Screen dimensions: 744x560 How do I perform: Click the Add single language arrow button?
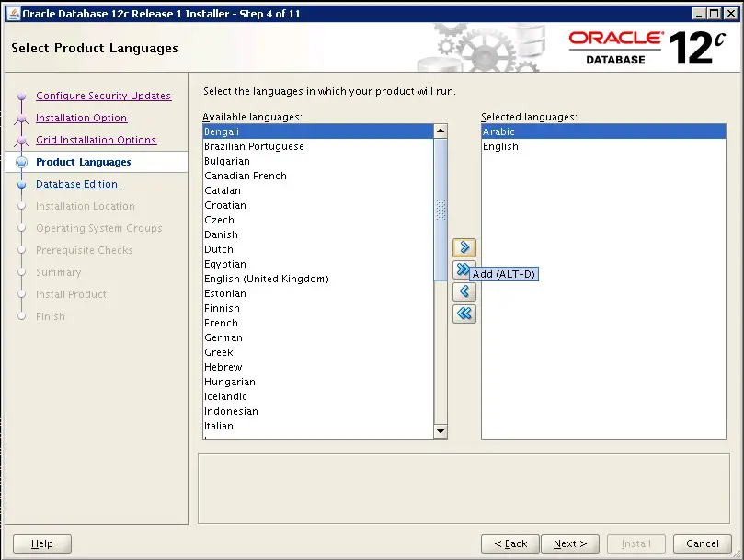(464, 247)
